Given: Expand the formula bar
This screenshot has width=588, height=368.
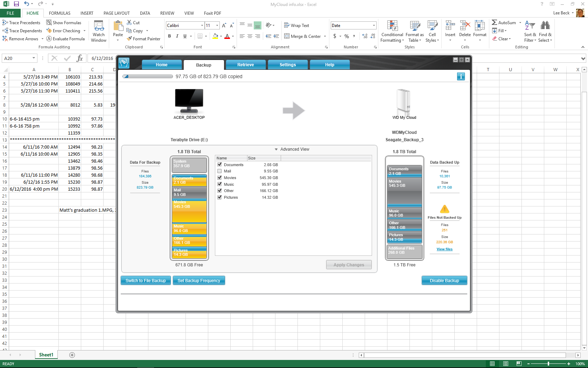Looking at the screenshot, I should [x=583, y=59].
